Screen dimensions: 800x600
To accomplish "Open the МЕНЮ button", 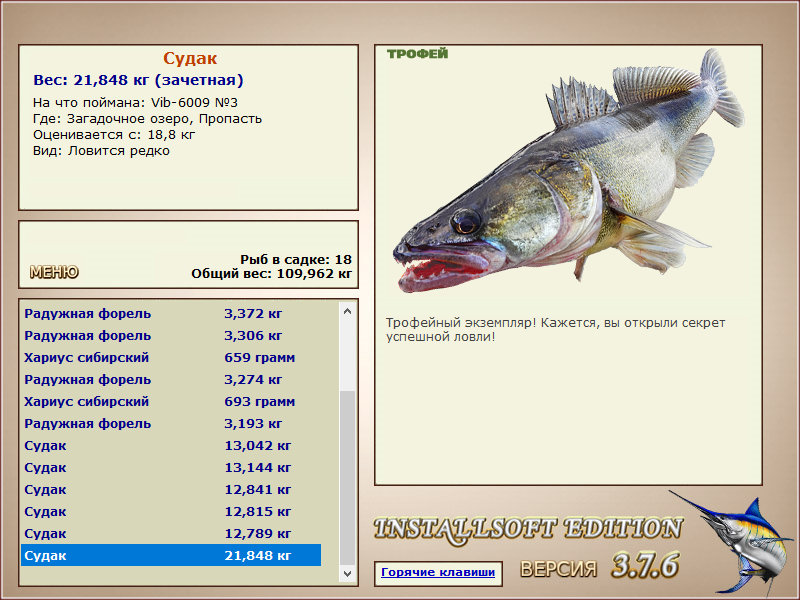I will [54, 272].
